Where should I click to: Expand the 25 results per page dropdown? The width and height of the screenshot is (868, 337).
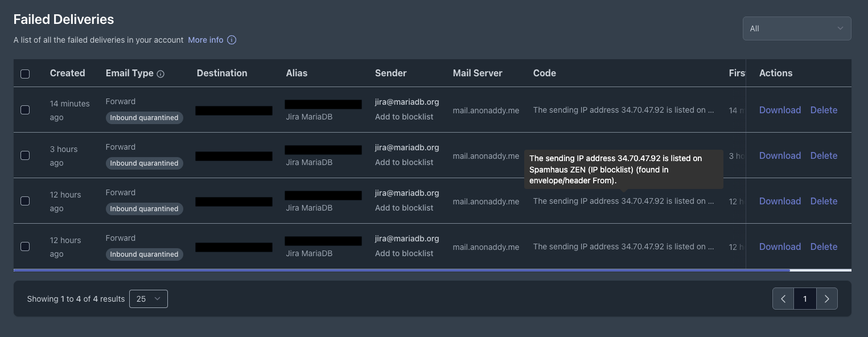point(149,299)
